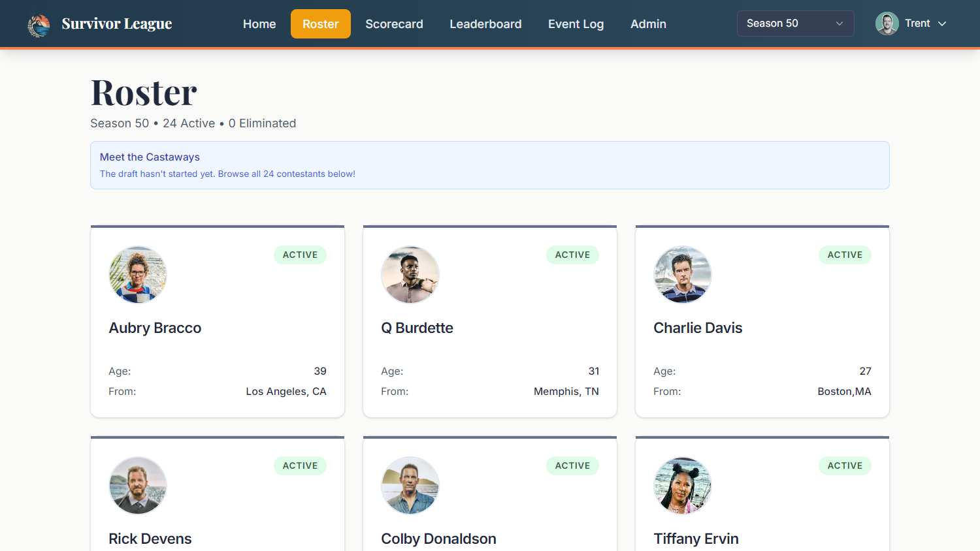Click Los Angeles, CA hometown value
Screen dimensions: 980x551
[286, 392]
